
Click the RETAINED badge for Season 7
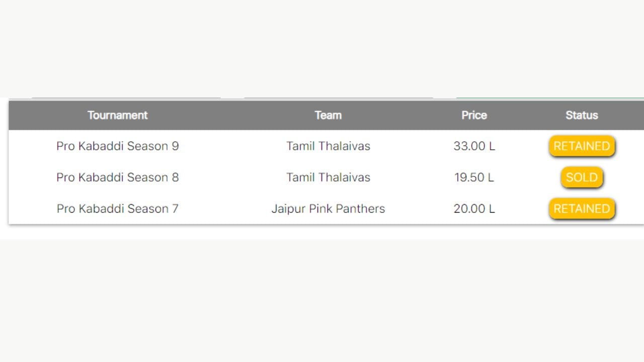pos(582,209)
